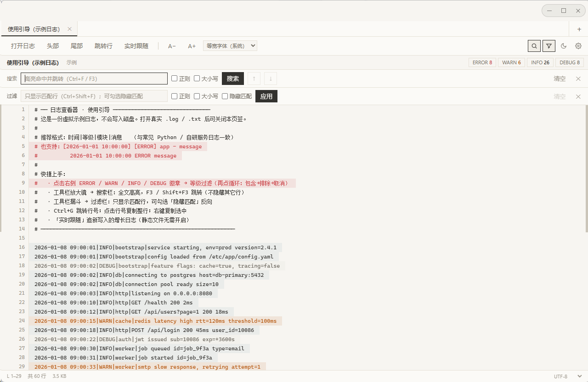The image size is (588, 382).
Task: Apply filter with 应用 button
Action: click(x=266, y=96)
